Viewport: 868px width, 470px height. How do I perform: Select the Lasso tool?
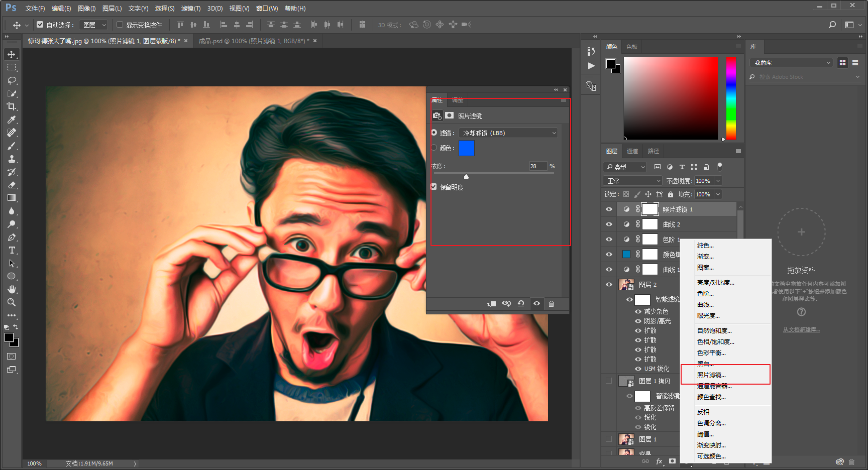(12, 80)
